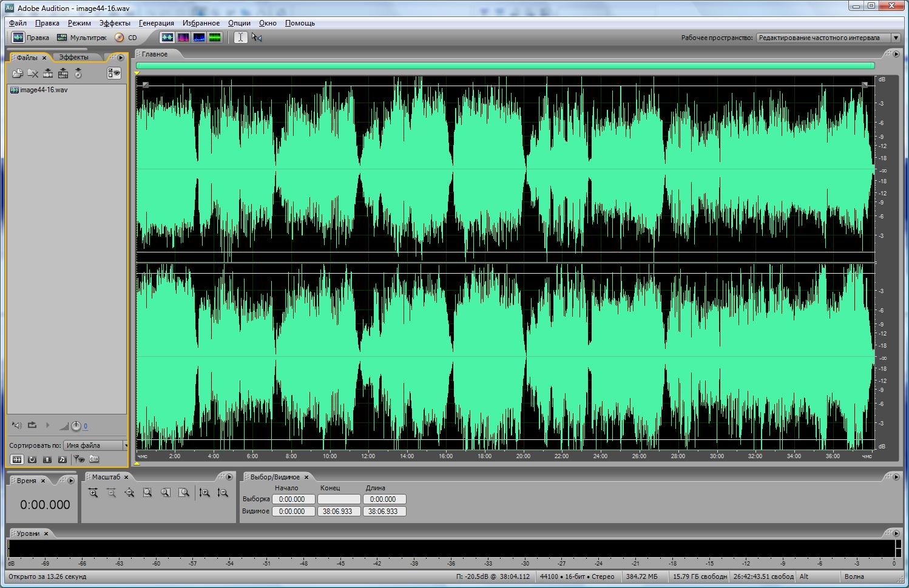The image size is (909, 588).
Task: Switch to the Эффекты panel tab
Action: coord(73,57)
